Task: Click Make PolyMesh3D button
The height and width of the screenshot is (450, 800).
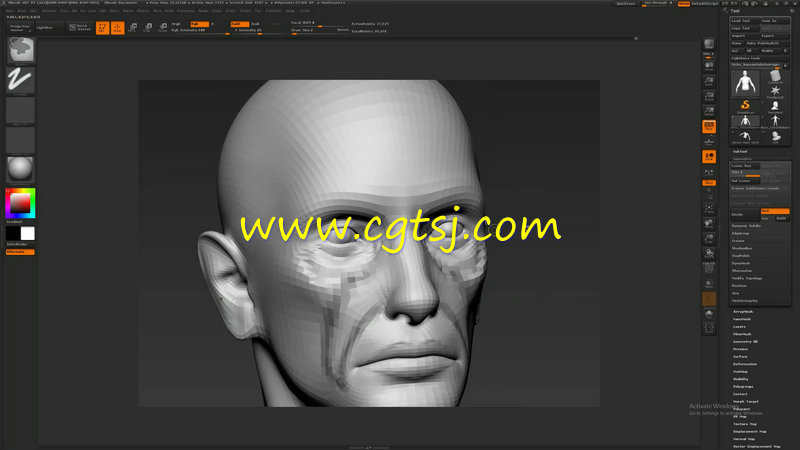Action: pyautogui.click(x=768, y=43)
